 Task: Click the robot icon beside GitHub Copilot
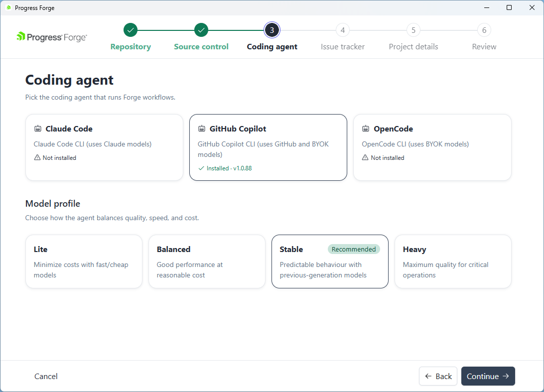tap(202, 129)
